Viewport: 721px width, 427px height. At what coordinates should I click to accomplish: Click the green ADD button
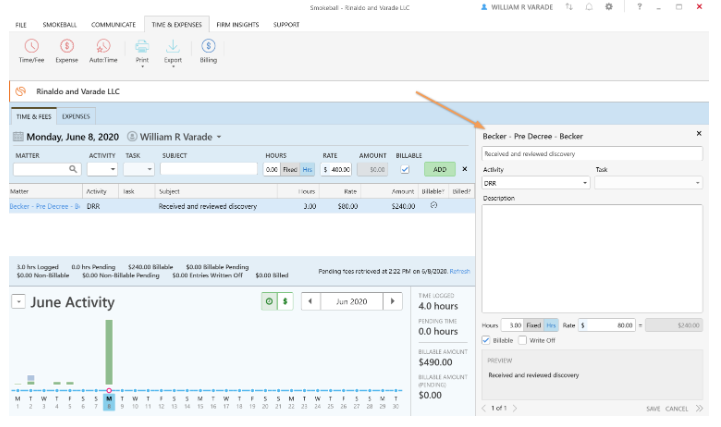coord(440,169)
